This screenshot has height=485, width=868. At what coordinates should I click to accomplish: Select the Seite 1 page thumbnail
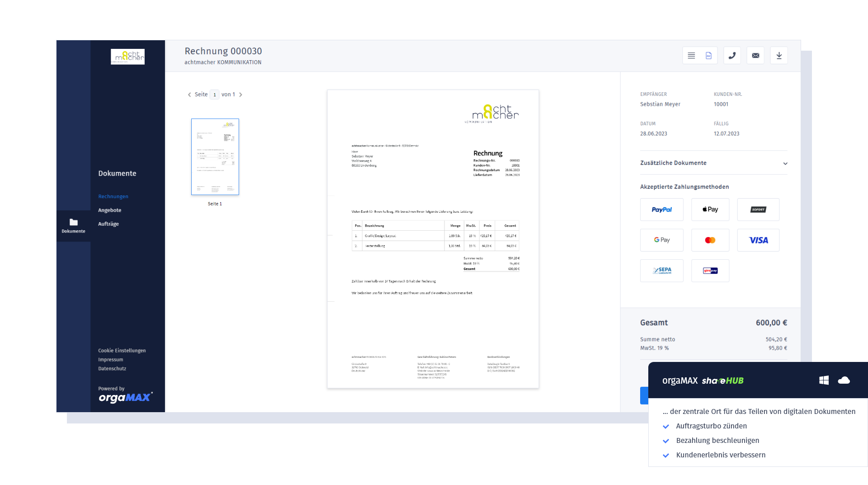pyautogui.click(x=215, y=157)
